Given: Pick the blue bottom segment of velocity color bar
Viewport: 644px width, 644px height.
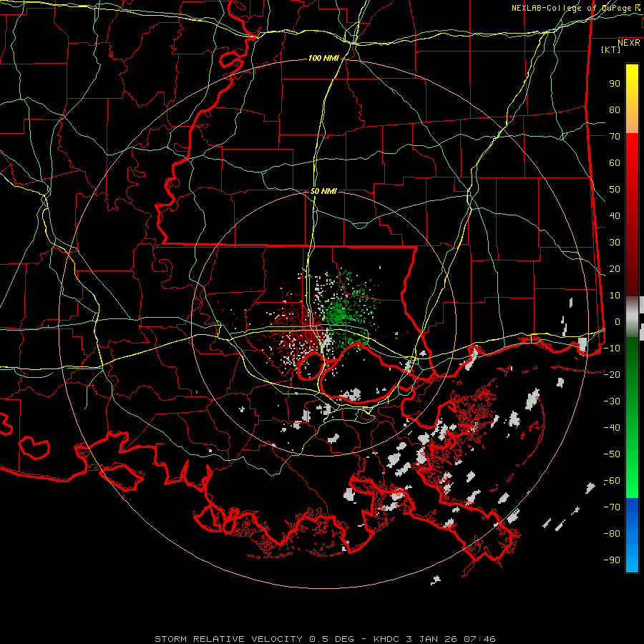Looking at the screenshot, I should click(632, 535).
